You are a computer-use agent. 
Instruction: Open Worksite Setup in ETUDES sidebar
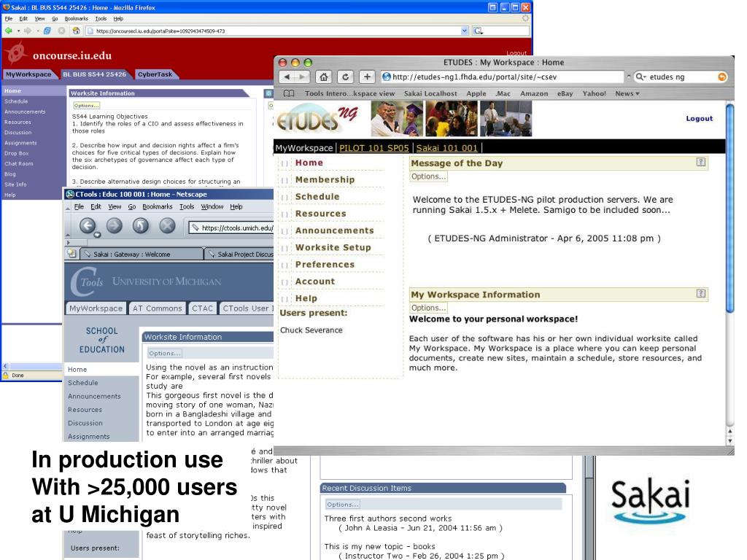click(x=333, y=247)
